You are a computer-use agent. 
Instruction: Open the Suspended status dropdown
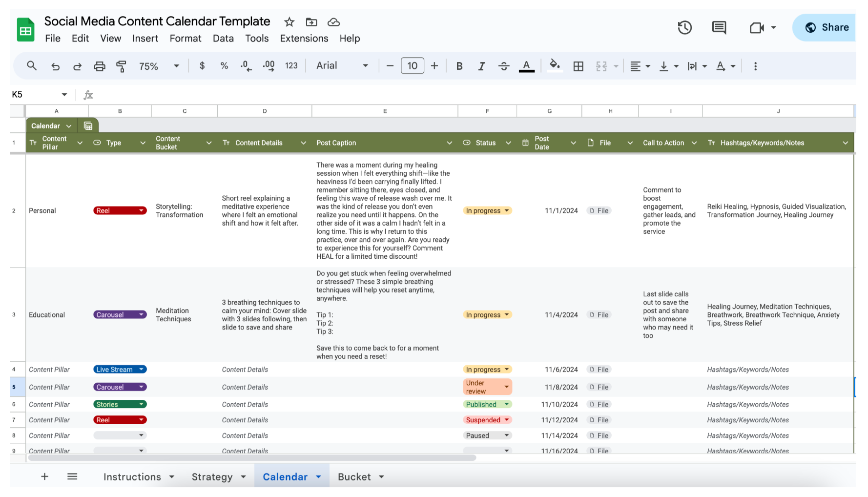coord(487,420)
